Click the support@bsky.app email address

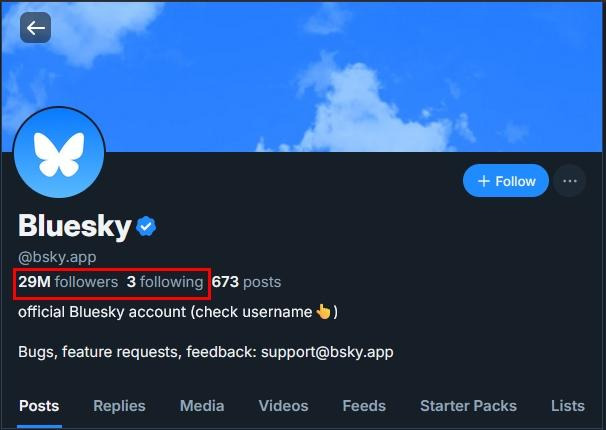(x=327, y=352)
